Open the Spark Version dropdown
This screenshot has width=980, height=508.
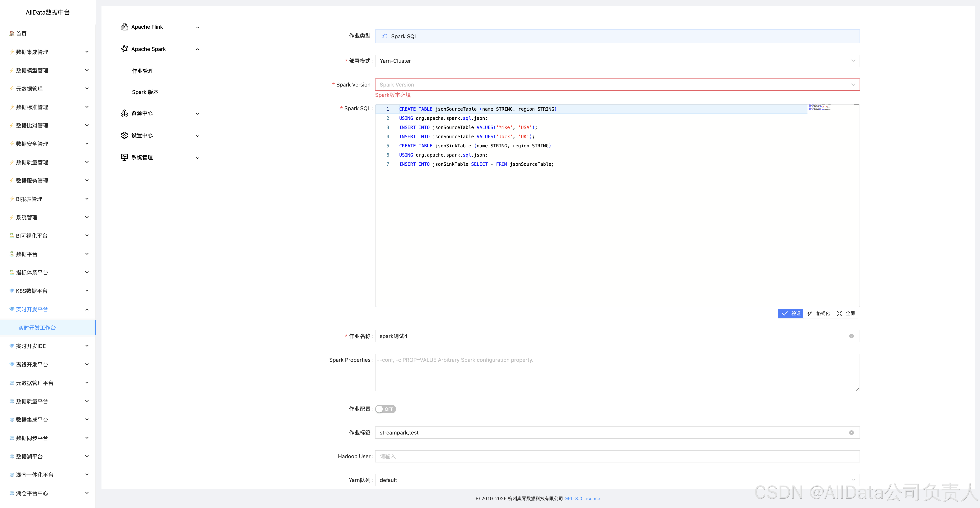tap(617, 84)
